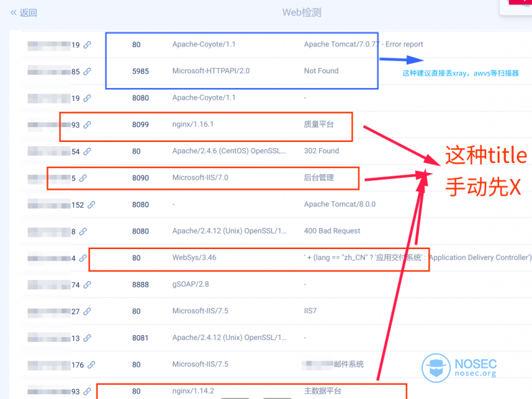The image size is (532, 399).
Task: Open link icon in 后台管理 row
Action: pyautogui.click(x=83, y=178)
